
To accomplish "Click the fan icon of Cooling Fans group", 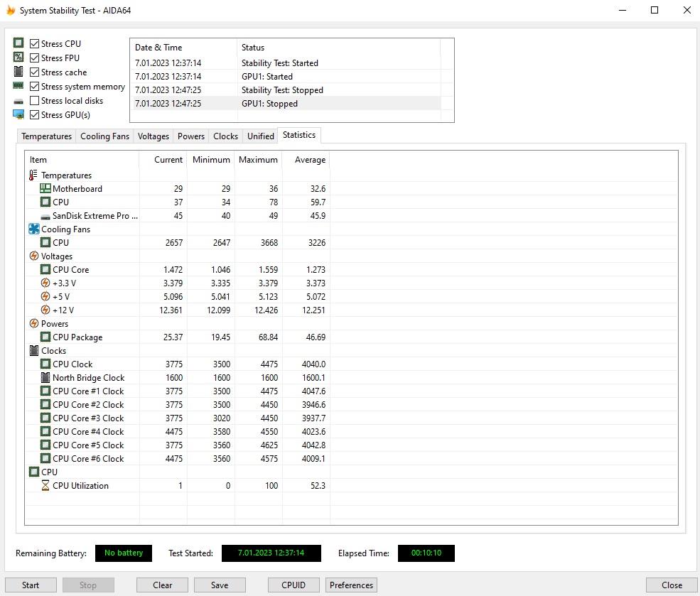I will 34,229.
